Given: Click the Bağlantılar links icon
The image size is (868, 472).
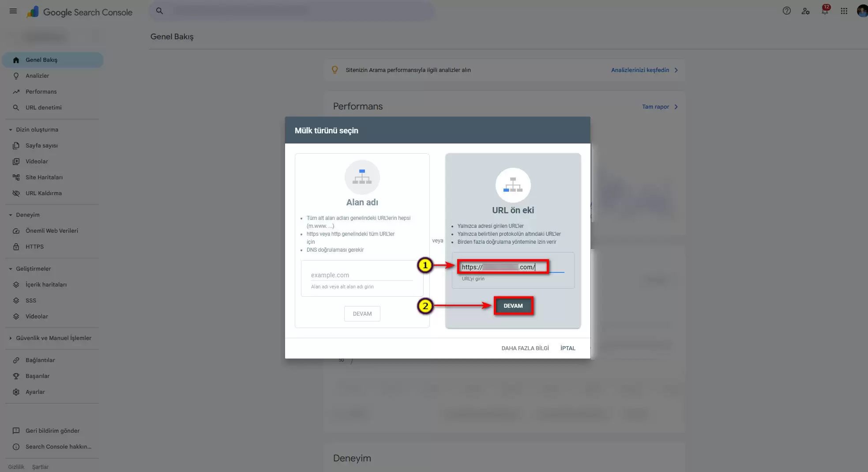Looking at the screenshot, I should 16,360.
